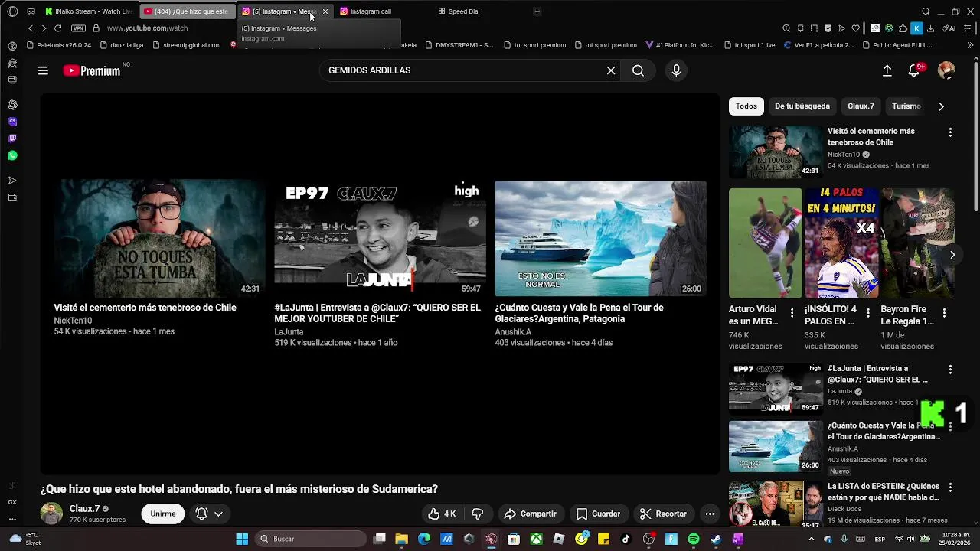Image resolution: width=980 pixels, height=551 pixels.
Task: Open browser downloads icon in toolbar
Action: point(930,28)
